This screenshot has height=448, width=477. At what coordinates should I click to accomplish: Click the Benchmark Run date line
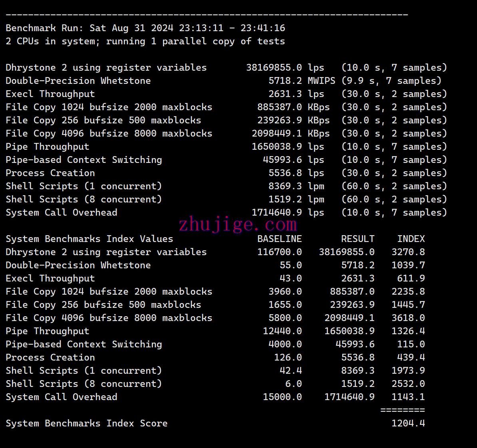click(x=145, y=28)
